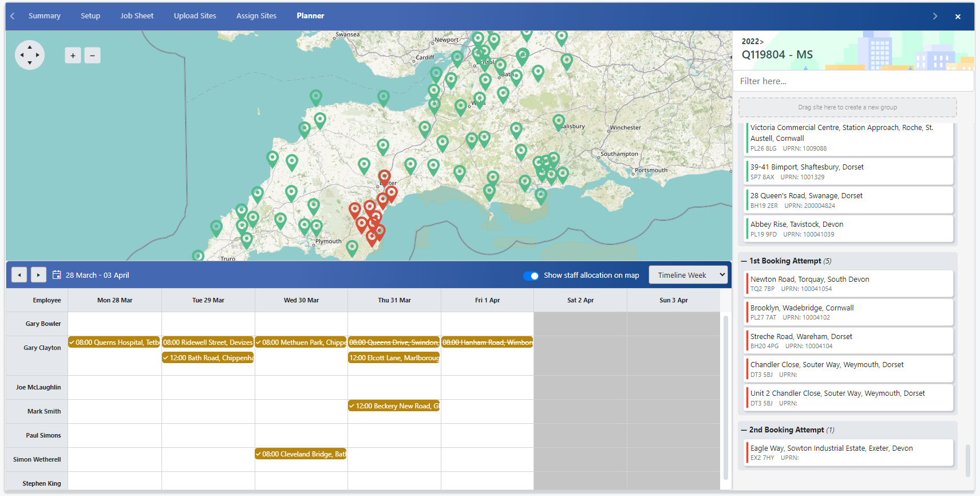
Task: Click the Filter here search field
Action: point(853,81)
